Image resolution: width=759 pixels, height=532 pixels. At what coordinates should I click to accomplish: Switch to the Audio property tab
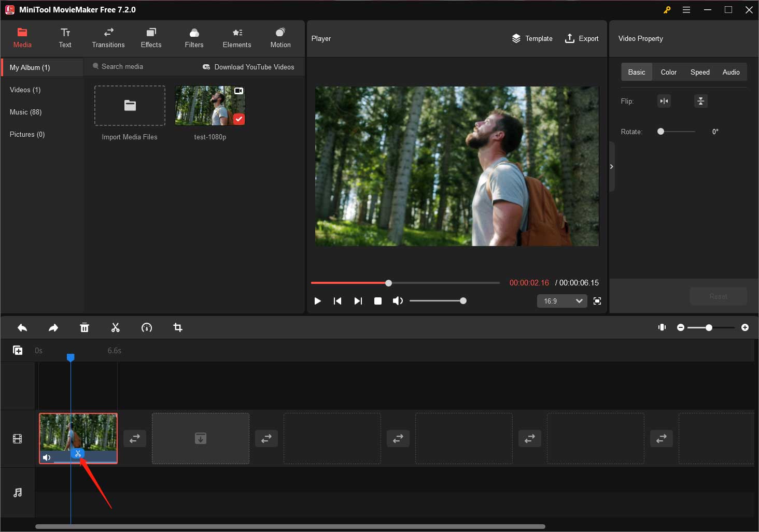click(731, 72)
